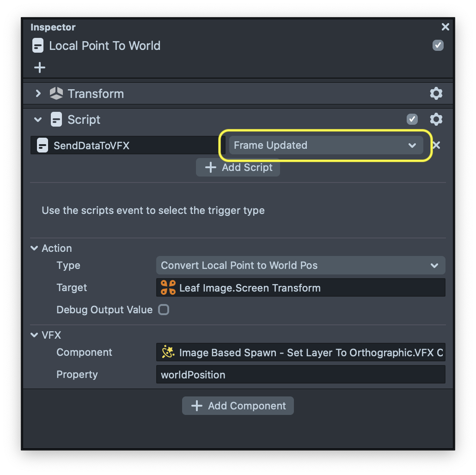The height and width of the screenshot is (475, 476).
Task: Disable the Script component checkbox
Action: click(x=412, y=119)
